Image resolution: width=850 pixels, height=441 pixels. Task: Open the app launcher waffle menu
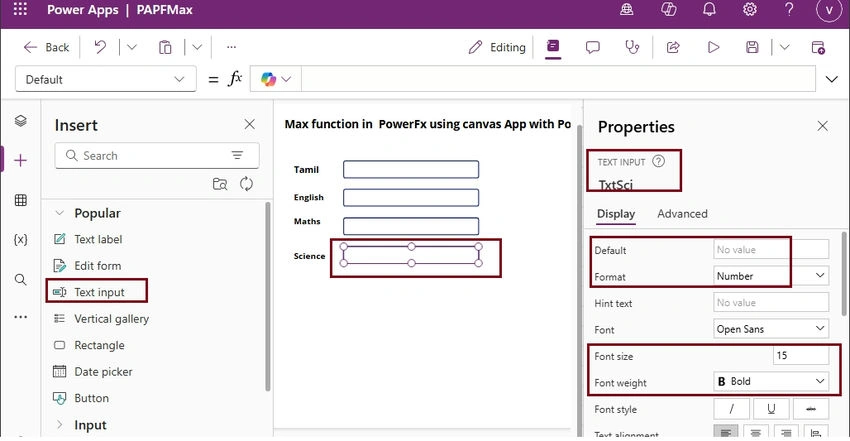20,9
